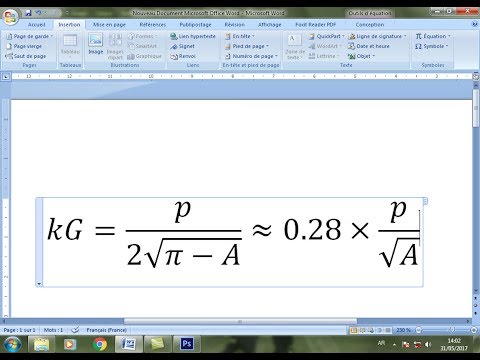
Task: Switch to Mise en page tab
Action: (109, 24)
